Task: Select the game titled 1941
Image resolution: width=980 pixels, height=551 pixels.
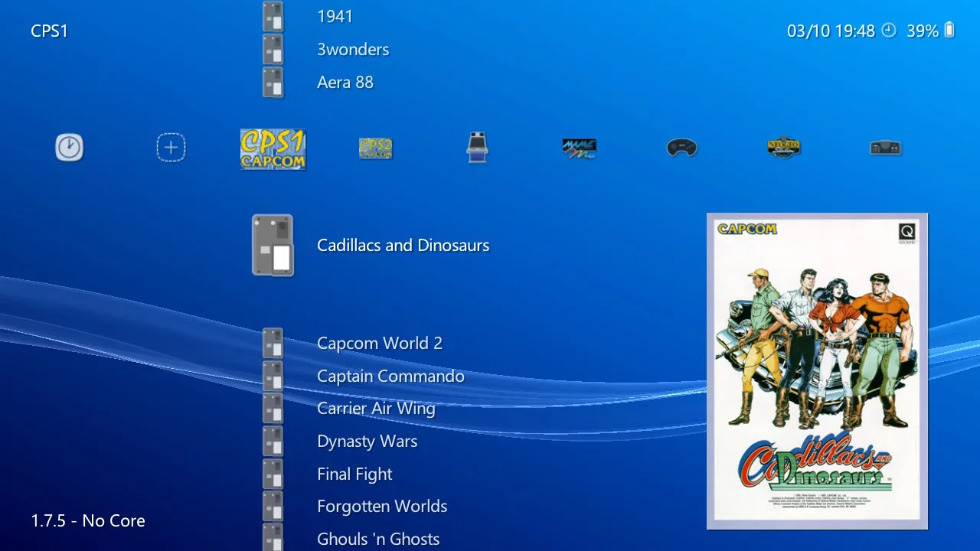Action: [335, 16]
